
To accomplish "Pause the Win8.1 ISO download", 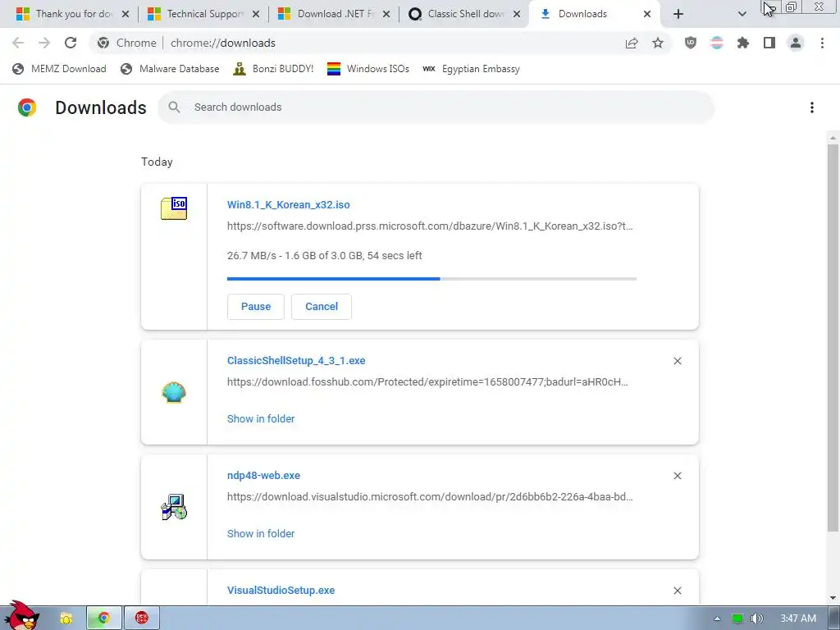I will point(256,307).
